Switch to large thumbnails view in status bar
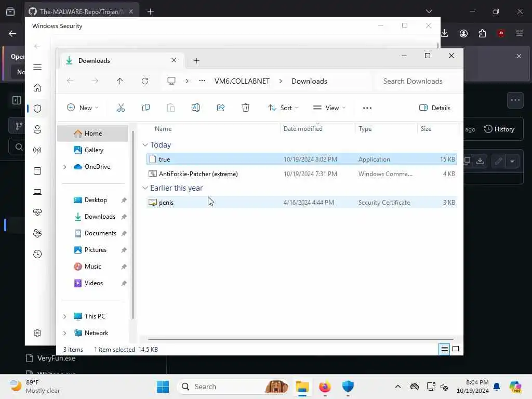 456,349
